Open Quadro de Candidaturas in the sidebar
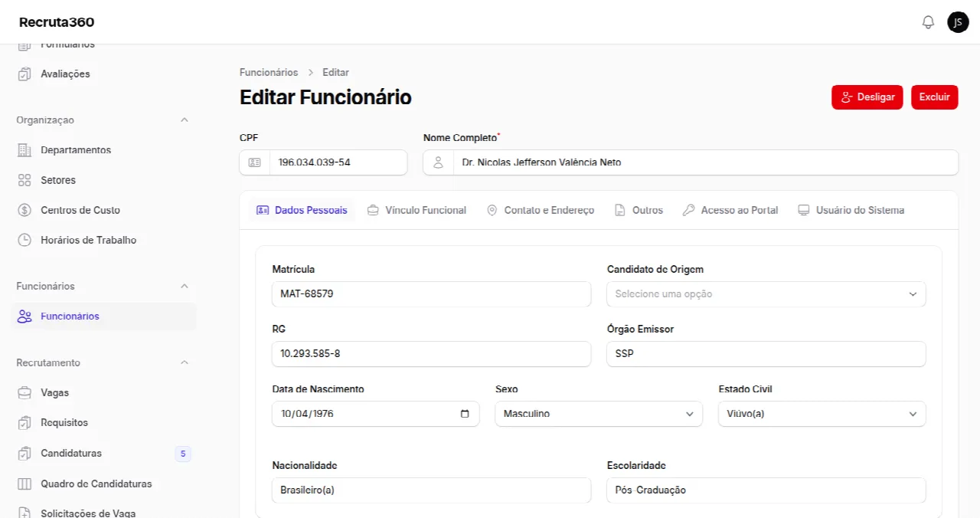980x518 pixels. click(103, 484)
